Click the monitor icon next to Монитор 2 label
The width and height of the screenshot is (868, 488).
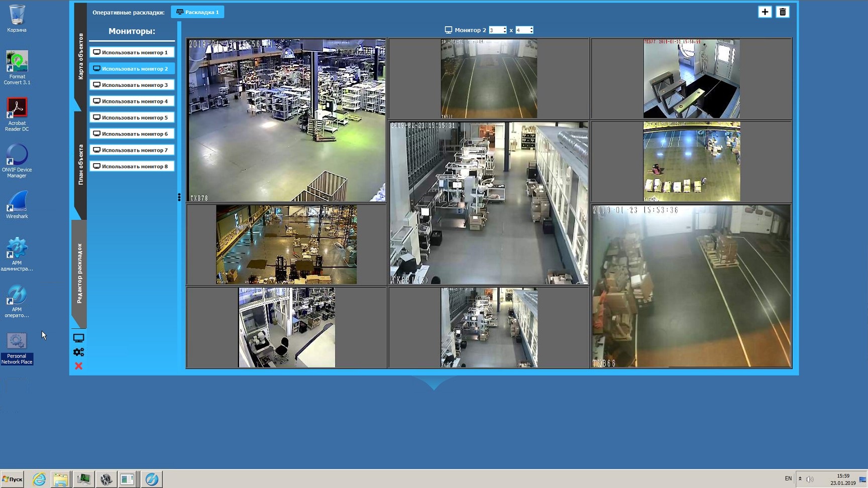tap(448, 30)
